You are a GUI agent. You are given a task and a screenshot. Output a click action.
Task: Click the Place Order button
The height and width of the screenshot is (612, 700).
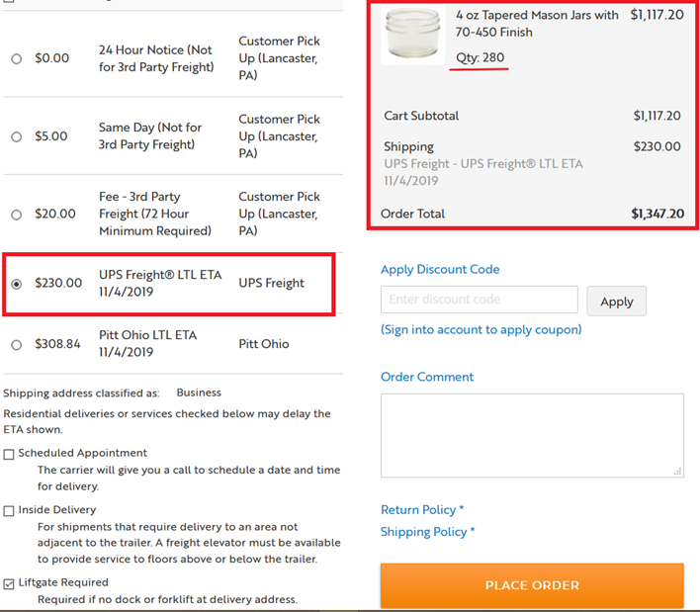click(x=532, y=585)
